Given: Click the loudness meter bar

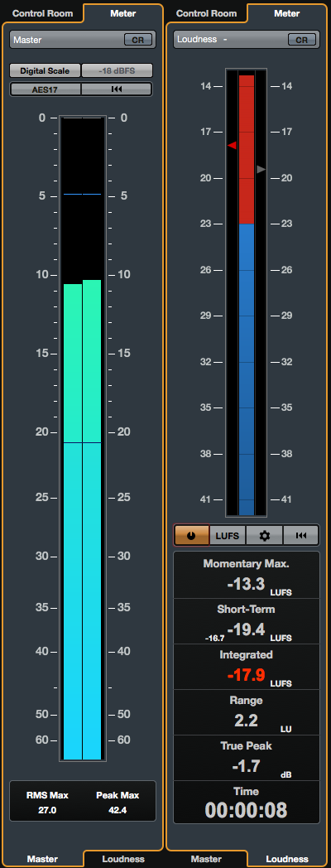Looking at the screenshot, I should pyautogui.click(x=247, y=295).
